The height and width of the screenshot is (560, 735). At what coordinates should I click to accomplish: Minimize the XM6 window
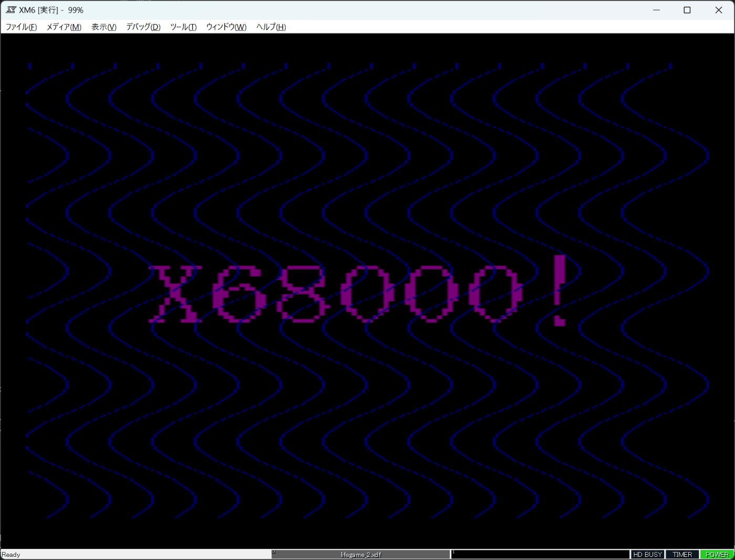pyautogui.click(x=656, y=10)
